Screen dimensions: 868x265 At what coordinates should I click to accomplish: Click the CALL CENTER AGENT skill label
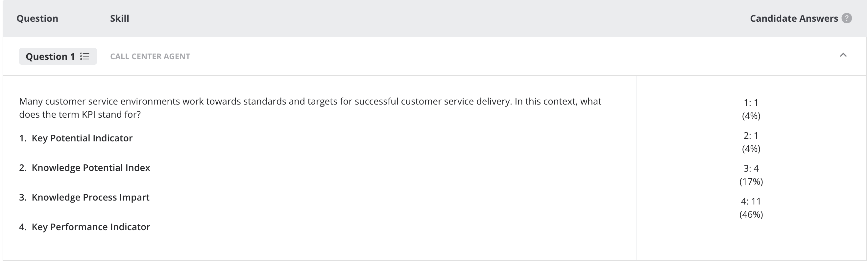click(150, 56)
